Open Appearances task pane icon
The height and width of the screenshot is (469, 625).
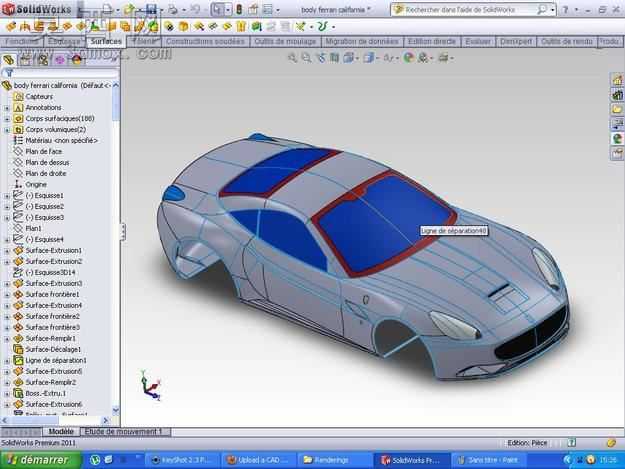pos(617,139)
